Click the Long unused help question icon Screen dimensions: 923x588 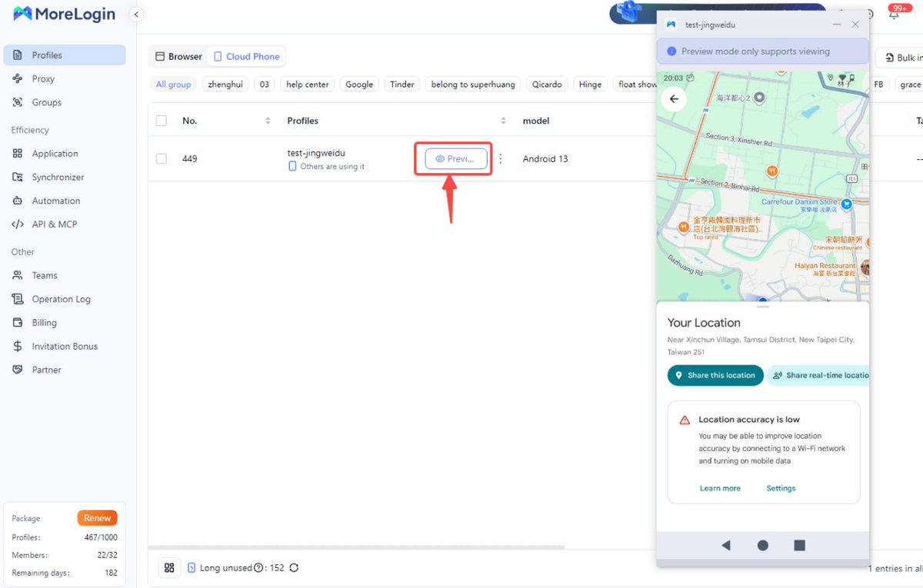(x=258, y=568)
